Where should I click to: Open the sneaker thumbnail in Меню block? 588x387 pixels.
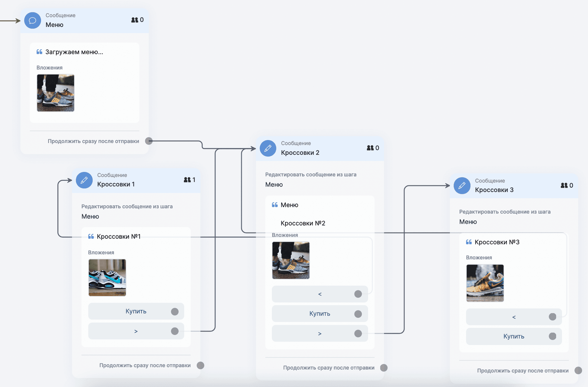pos(55,93)
